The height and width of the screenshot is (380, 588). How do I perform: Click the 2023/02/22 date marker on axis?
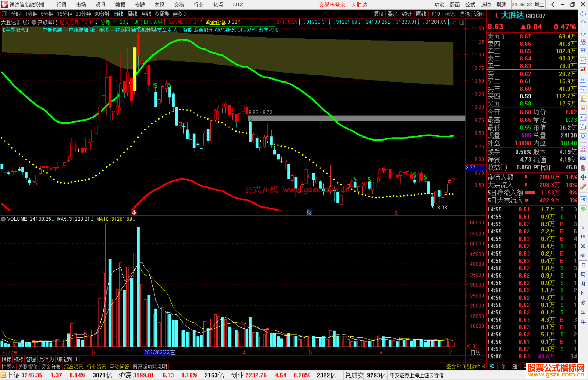[160, 352]
